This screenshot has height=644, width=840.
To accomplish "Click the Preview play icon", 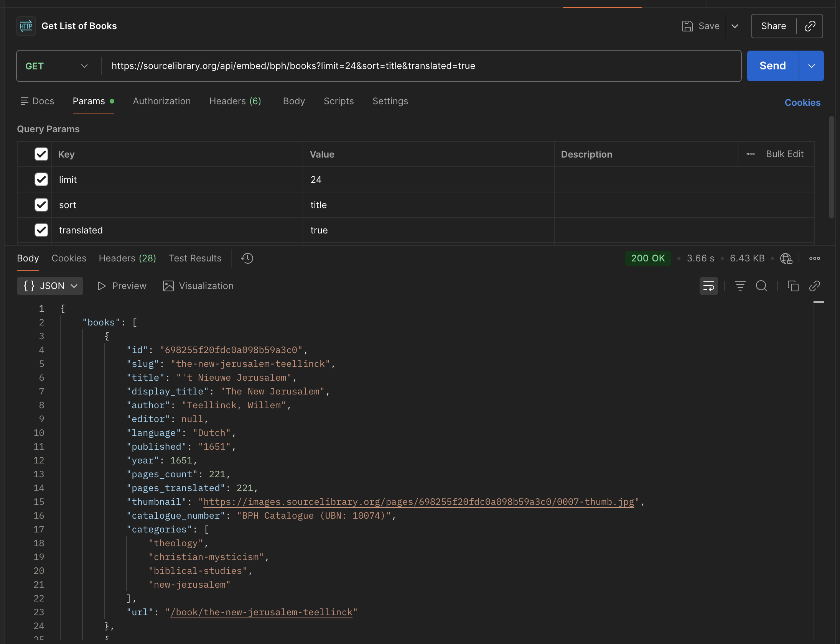I will coord(101,286).
